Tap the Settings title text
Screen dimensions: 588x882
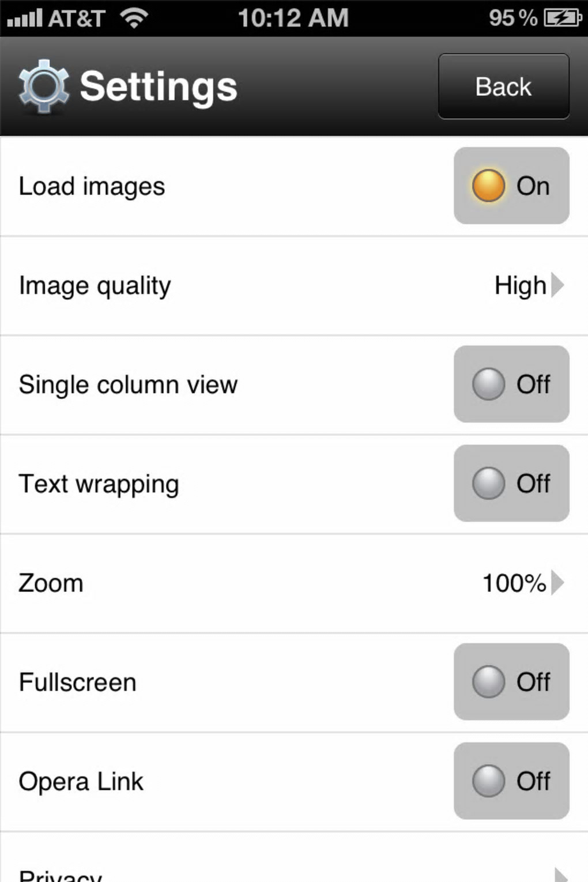(159, 86)
